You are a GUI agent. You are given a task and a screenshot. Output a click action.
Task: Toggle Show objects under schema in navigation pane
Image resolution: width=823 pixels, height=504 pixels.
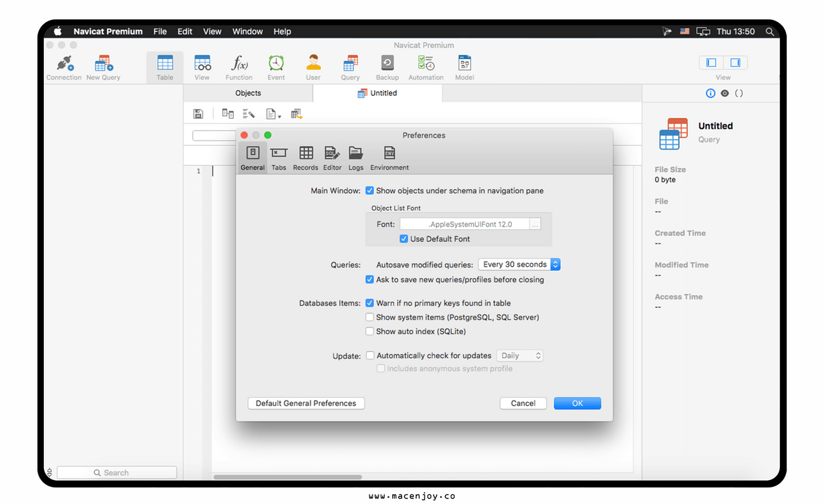(370, 191)
